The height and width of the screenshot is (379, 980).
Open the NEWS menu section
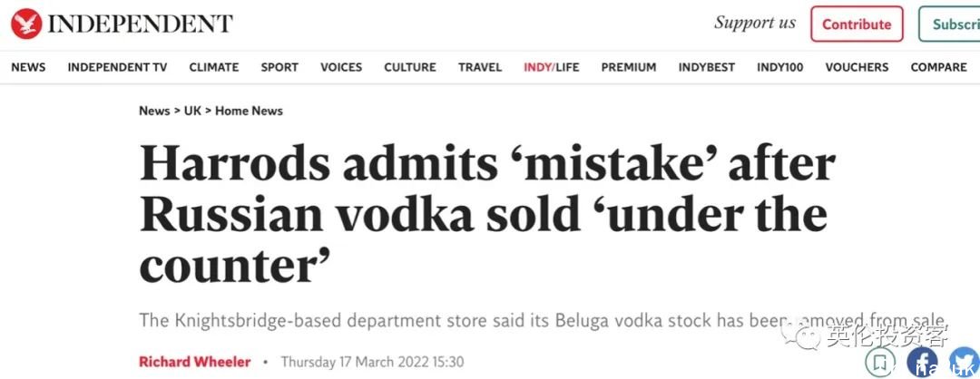click(28, 67)
